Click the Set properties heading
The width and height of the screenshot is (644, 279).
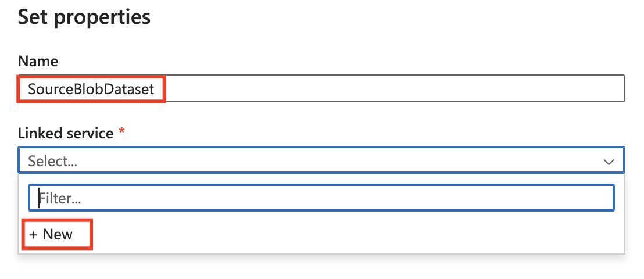tap(84, 17)
